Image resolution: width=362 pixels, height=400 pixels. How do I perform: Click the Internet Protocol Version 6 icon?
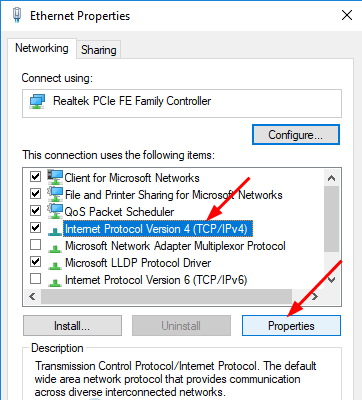[55, 281]
